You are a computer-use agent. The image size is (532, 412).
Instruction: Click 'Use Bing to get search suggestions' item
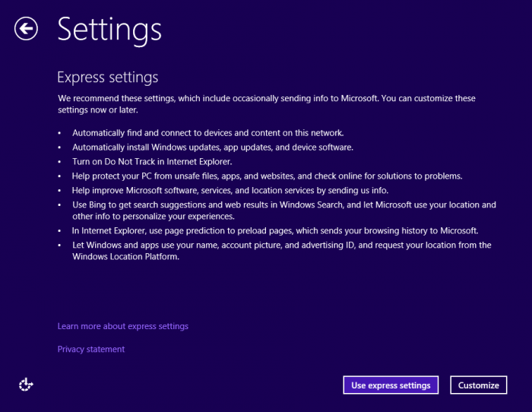pos(284,211)
